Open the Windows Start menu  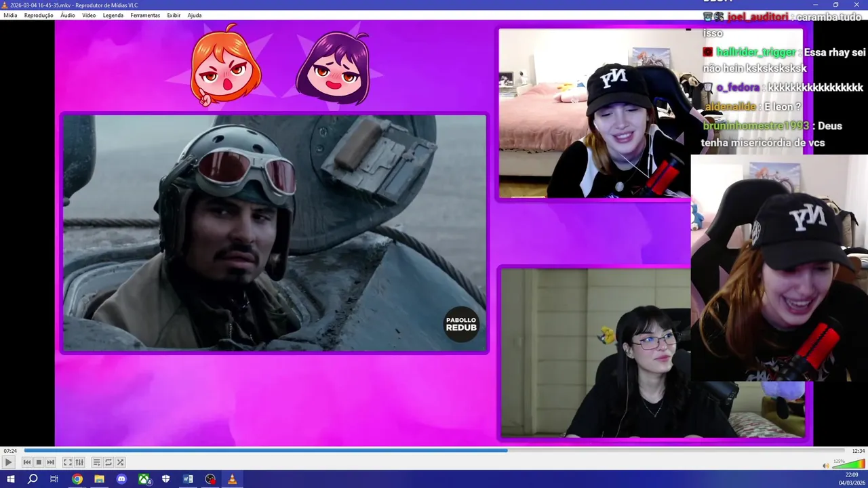tap(10, 479)
